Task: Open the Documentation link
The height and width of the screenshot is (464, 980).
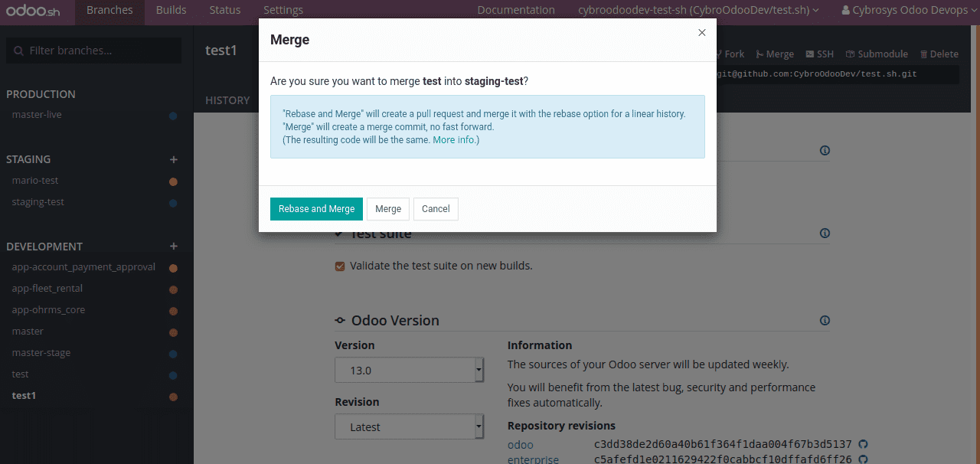Action: (x=516, y=10)
